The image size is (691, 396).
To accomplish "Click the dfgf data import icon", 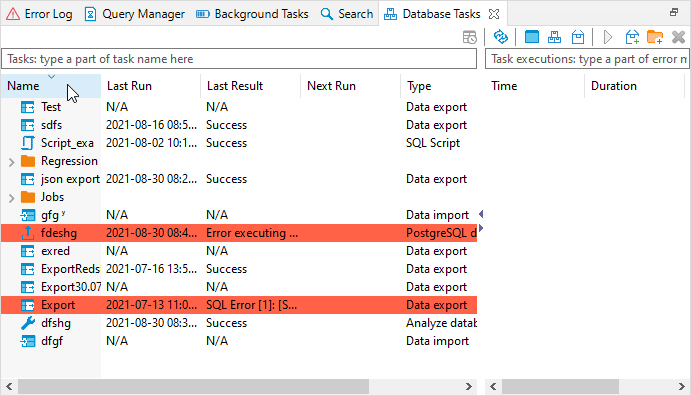I will click(x=28, y=341).
